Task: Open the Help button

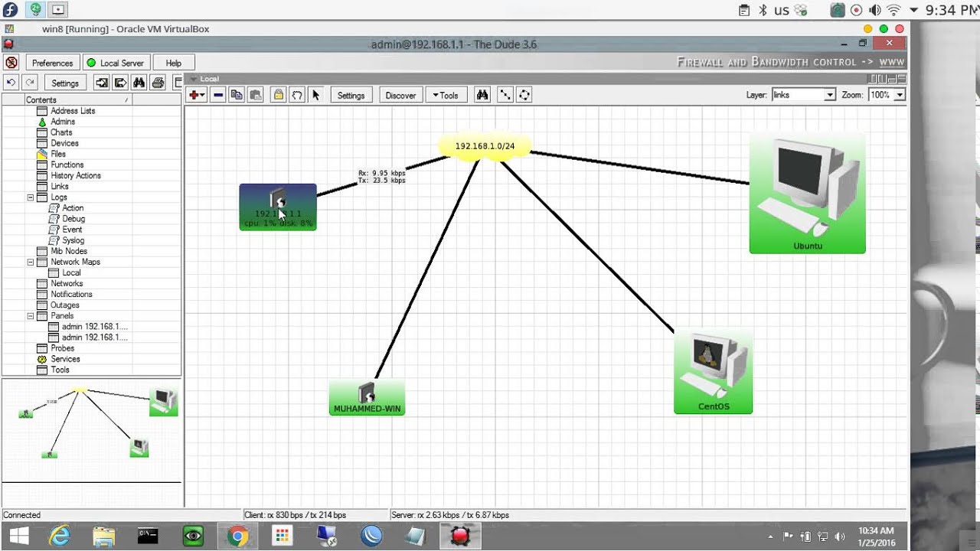Action: point(174,63)
